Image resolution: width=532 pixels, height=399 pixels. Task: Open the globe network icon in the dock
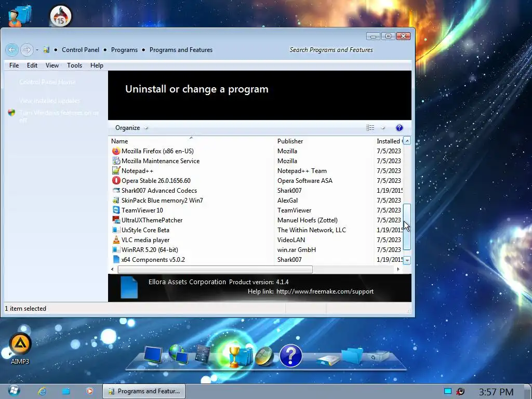179,354
